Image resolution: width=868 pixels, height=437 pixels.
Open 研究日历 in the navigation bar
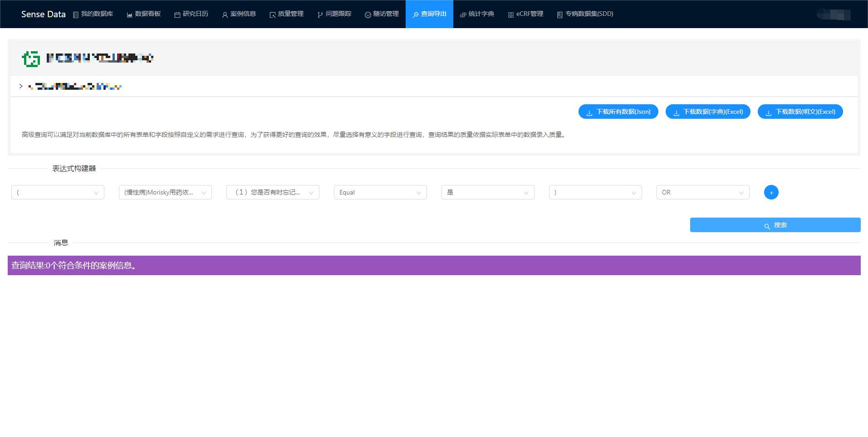[191, 14]
